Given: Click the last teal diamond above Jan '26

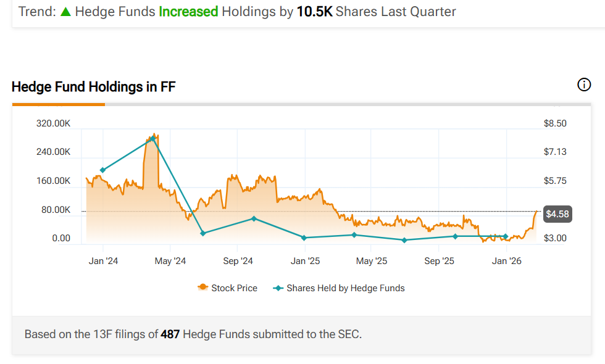Looking at the screenshot, I should point(506,236).
